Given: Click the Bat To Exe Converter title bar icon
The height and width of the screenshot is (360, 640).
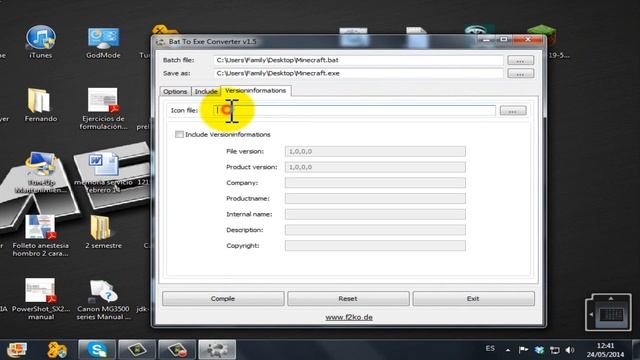Looking at the screenshot, I should pyautogui.click(x=160, y=42).
